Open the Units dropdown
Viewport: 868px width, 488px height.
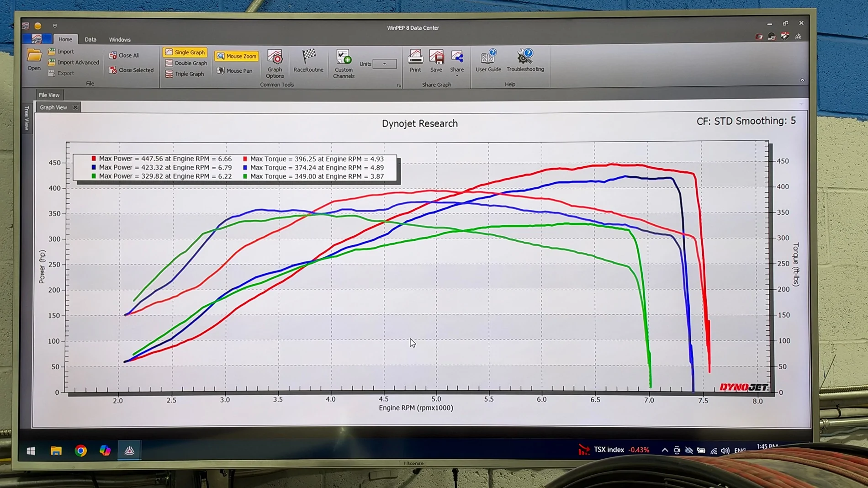[x=385, y=64]
